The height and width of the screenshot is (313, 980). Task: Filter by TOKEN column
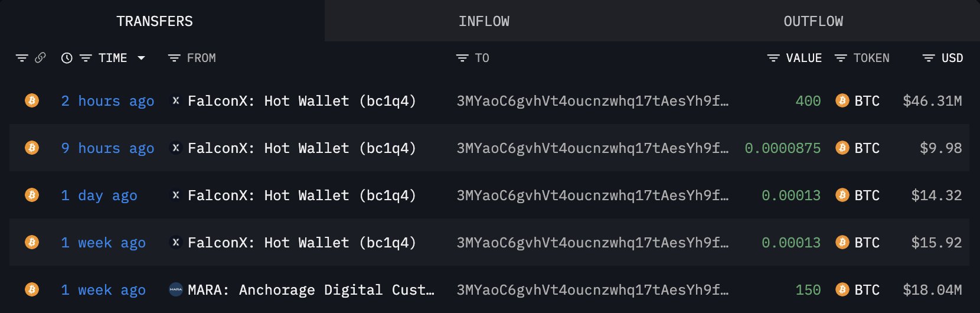pyautogui.click(x=841, y=58)
